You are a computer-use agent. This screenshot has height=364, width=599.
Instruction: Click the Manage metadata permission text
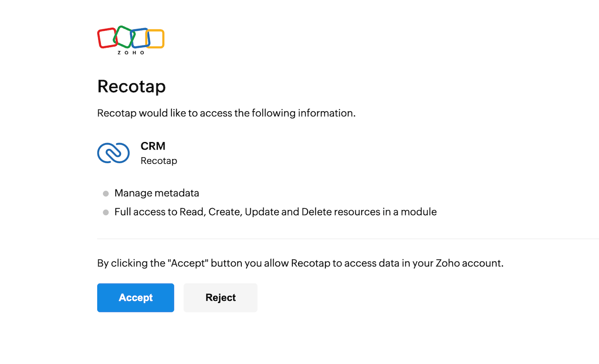click(x=157, y=193)
